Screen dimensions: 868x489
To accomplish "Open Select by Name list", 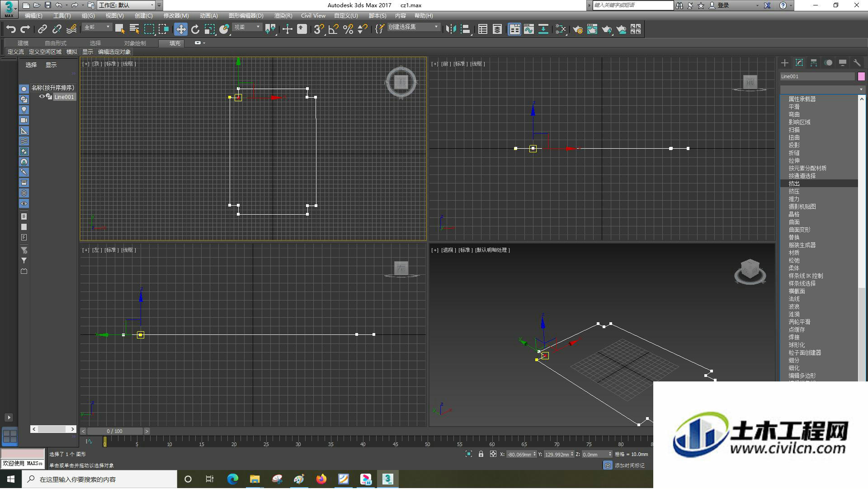I will [x=134, y=29].
